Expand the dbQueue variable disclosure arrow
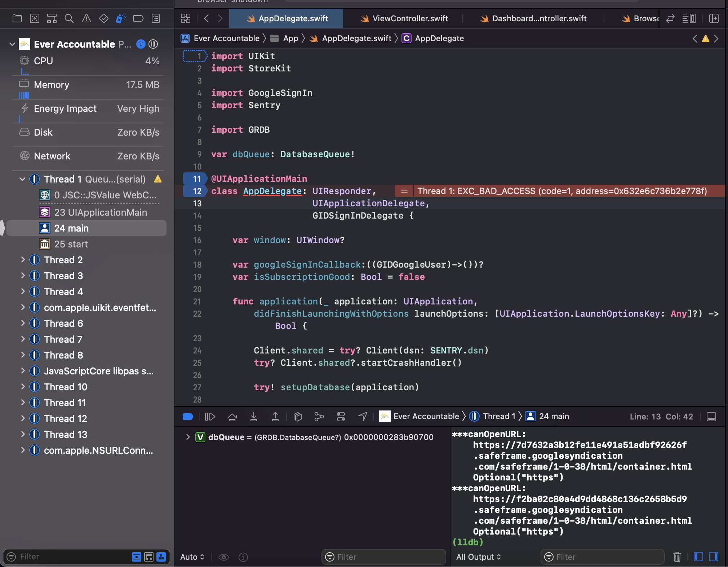This screenshot has height=567, width=728. (188, 437)
